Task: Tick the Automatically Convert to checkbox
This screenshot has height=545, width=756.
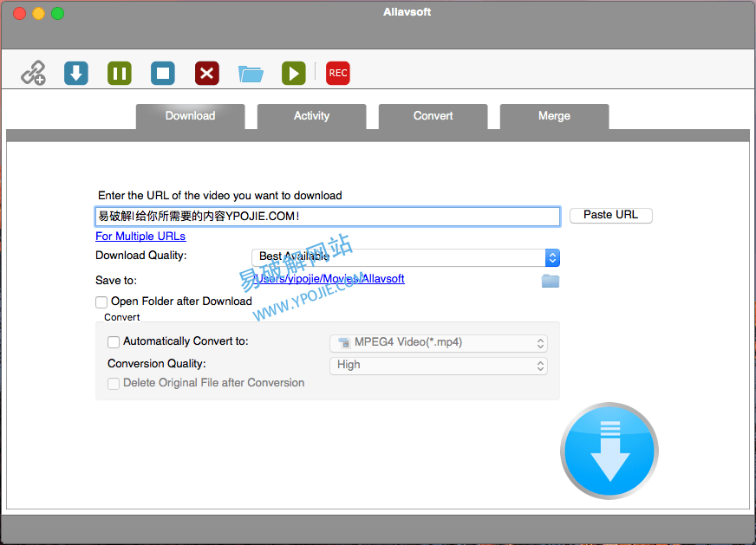Action: [x=114, y=342]
